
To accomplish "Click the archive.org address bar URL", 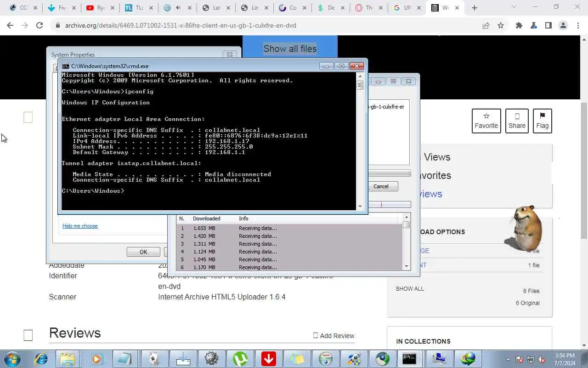I will tap(181, 25).
